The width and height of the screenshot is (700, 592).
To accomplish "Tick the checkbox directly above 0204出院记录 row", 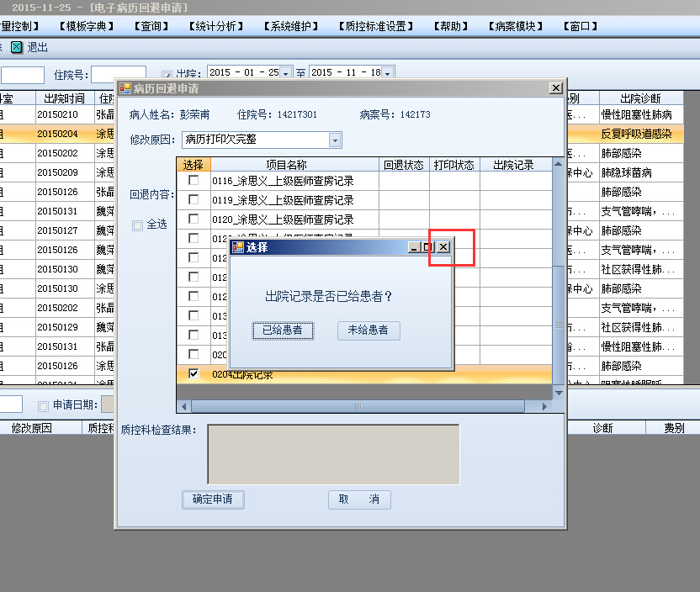I will pos(194,354).
